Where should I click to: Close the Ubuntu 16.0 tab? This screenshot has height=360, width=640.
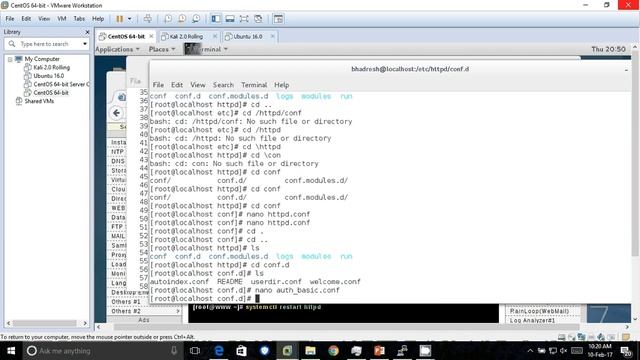click(273, 36)
